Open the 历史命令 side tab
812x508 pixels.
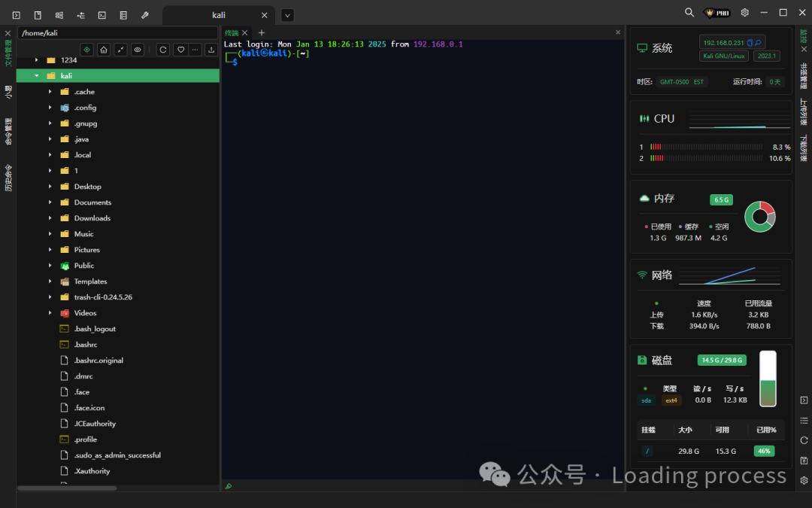point(8,178)
